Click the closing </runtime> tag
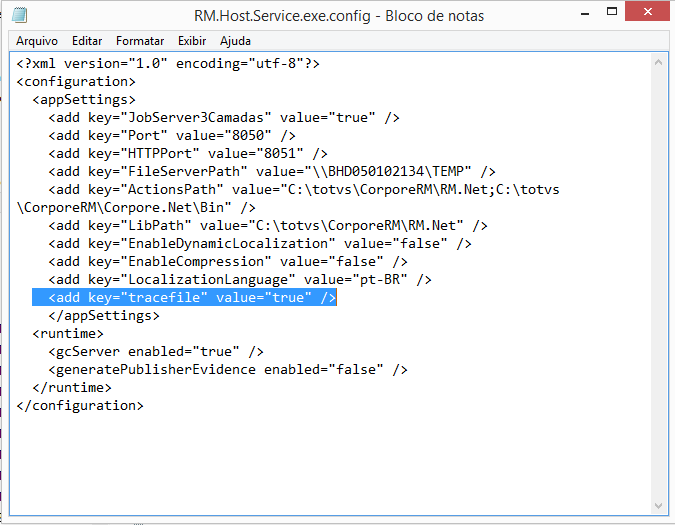This screenshot has width=675, height=525. (x=72, y=388)
